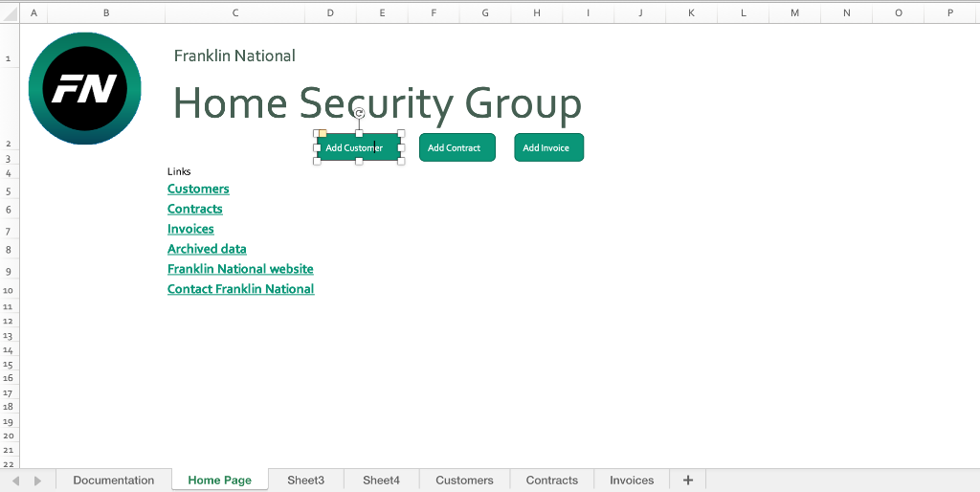Select row 15 header
This screenshot has width=980, height=492.
(9, 365)
